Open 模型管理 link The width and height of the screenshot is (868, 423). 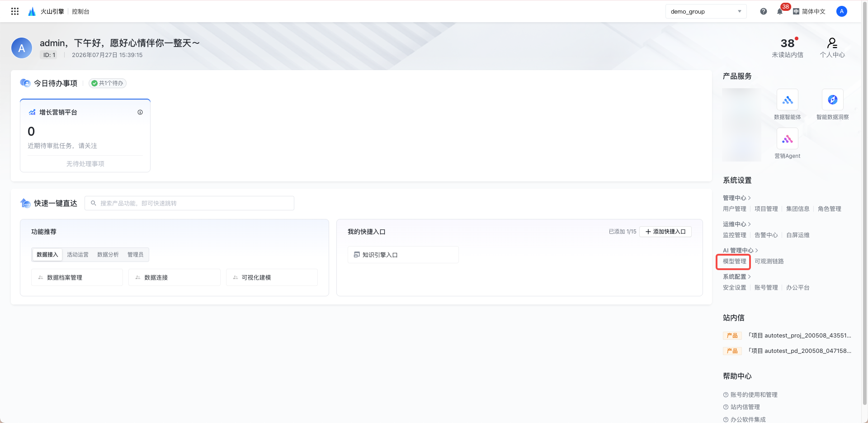(x=735, y=261)
